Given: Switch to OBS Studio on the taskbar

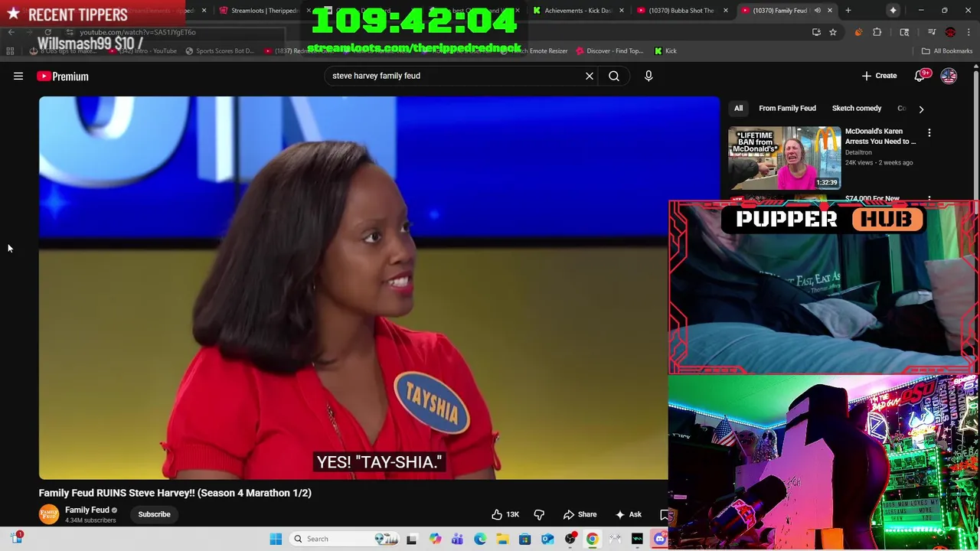Looking at the screenshot, I should [x=570, y=539].
